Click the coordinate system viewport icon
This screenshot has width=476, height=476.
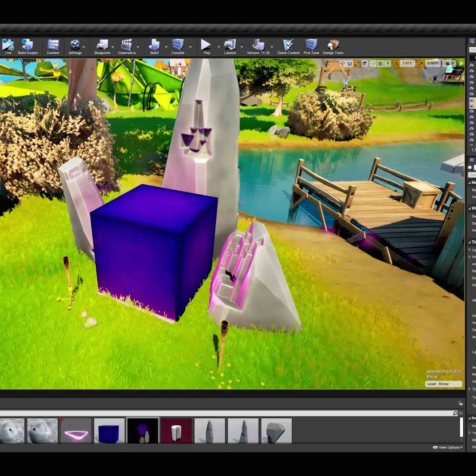point(365,64)
